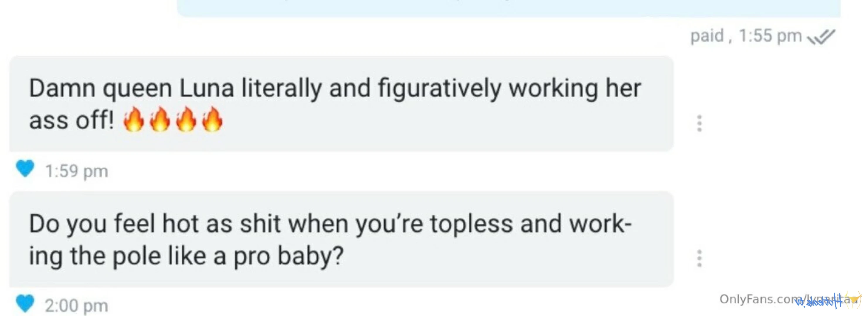Click the first fire emoji
Screen dimensions: 868x316
click(133, 119)
